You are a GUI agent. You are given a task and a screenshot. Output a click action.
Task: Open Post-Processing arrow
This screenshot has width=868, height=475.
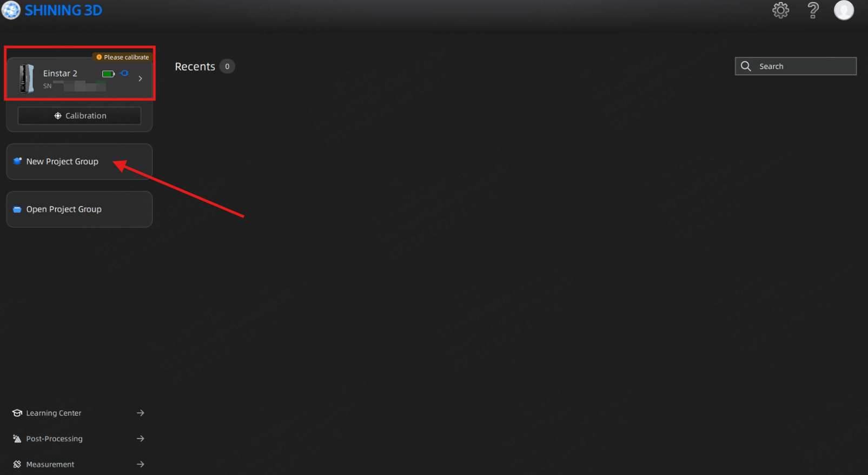coord(141,439)
